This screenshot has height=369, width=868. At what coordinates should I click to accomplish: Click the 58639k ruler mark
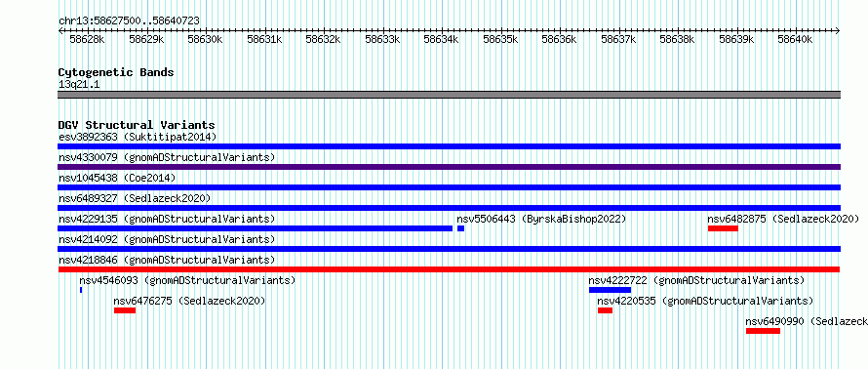point(736,39)
